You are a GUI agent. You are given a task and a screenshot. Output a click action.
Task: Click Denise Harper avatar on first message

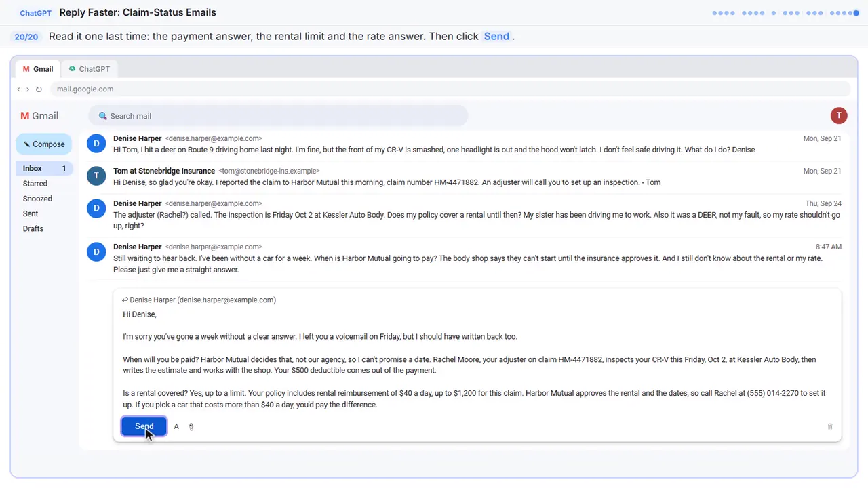(x=96, y=144)
